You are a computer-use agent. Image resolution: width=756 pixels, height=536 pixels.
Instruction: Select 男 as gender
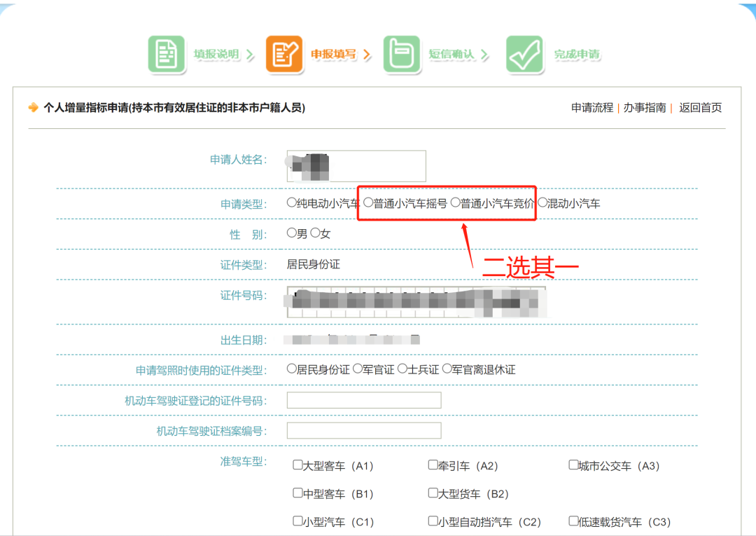click(x=292, y=233)
